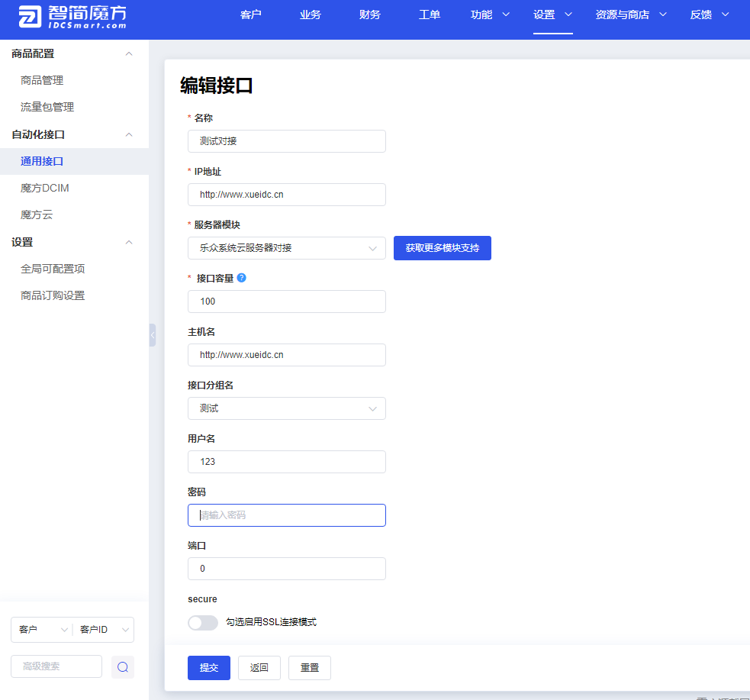750x700 pixels.
Task: Click the 智简魔方 IDCSmart logo
Action: (x=72, y=18)
